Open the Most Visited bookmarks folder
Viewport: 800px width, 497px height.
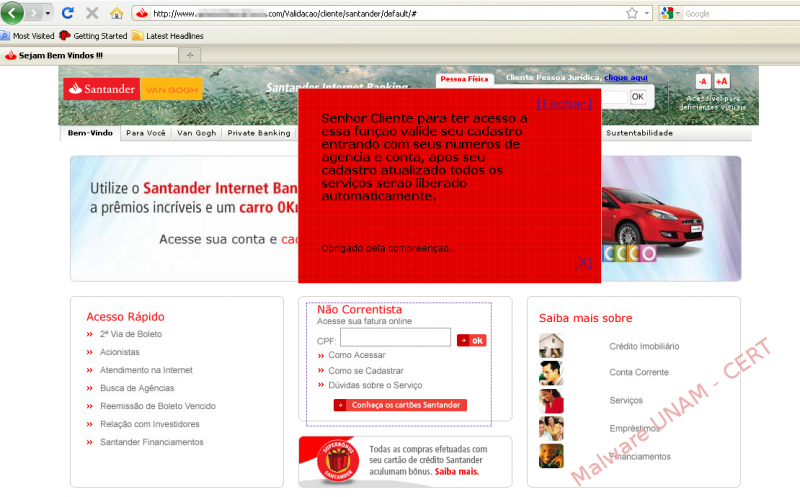[28, 36]
